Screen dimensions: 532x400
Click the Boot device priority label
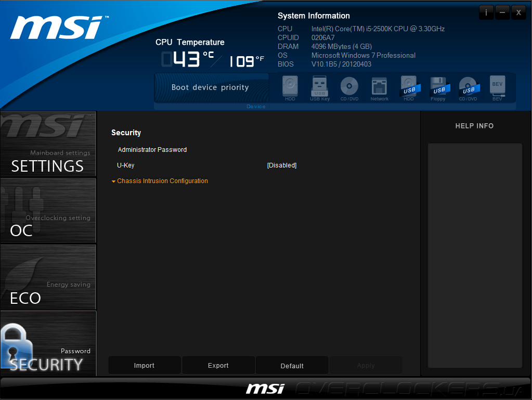(210, 87)
